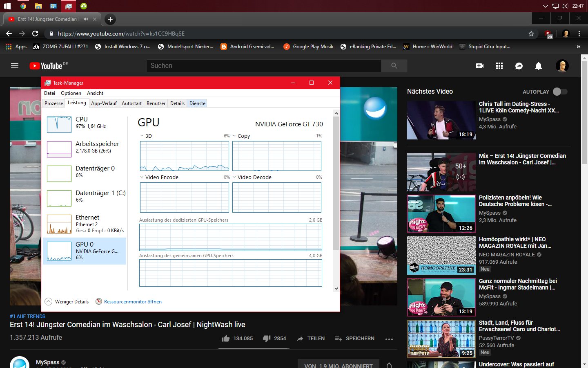Open Apps bookmark in bookmarks bar
Viewport: 588px width, 368px height.
16,47
